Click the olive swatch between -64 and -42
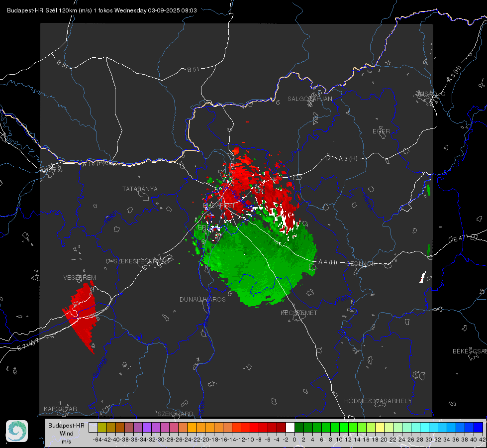Viewport: 487px width, 448px height. point(102,428)
